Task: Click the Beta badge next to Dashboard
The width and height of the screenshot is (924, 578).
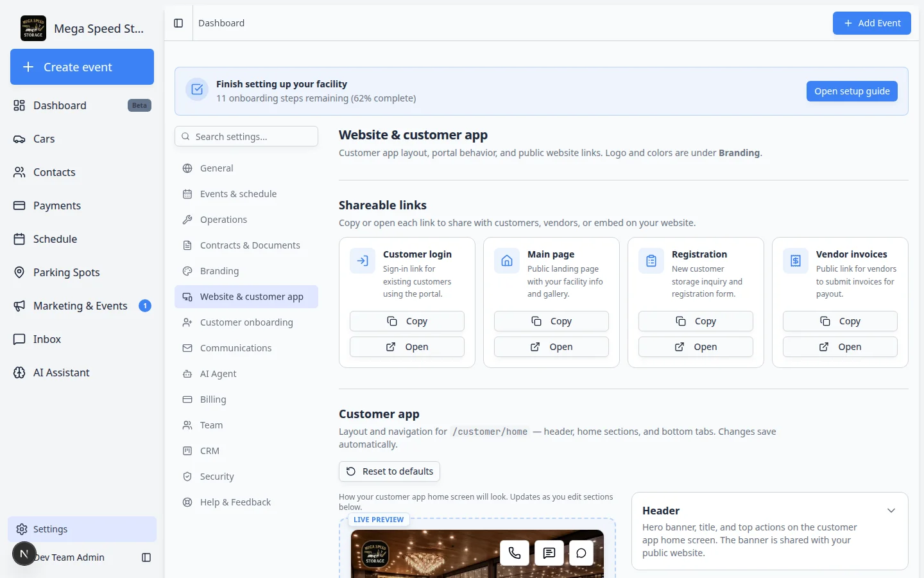Action: click(x=139, y=105)
